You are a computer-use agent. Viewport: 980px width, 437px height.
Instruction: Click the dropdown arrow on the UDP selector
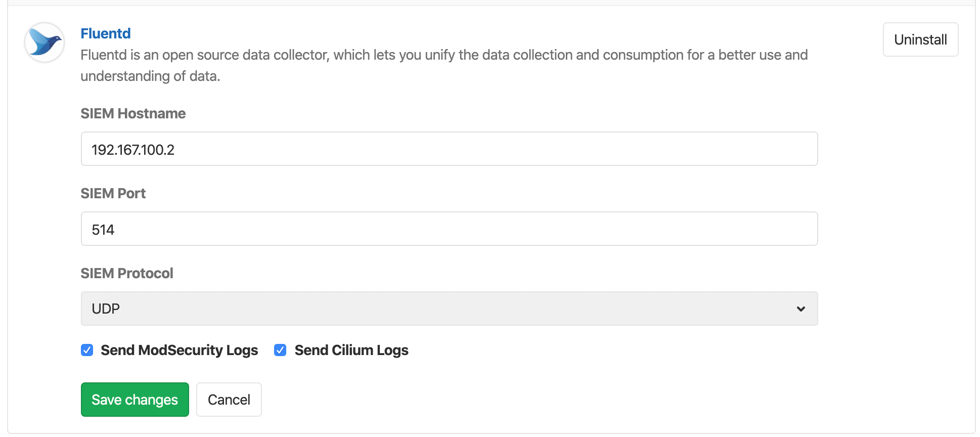[x=800, y=309]
